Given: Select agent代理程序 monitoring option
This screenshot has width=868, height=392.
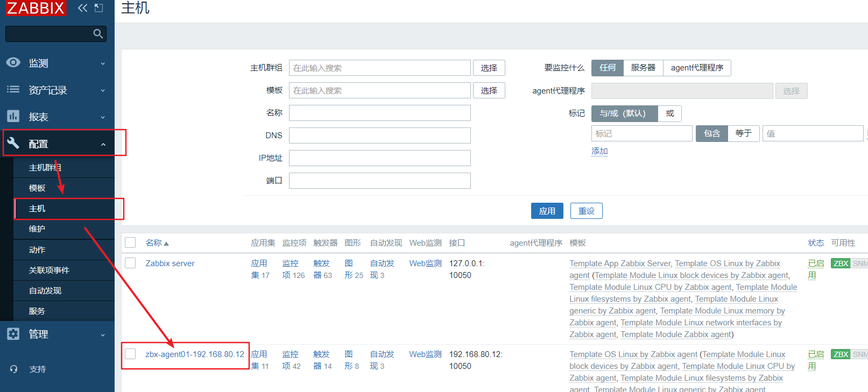Looking at the screenshot, I should point(697,68).
